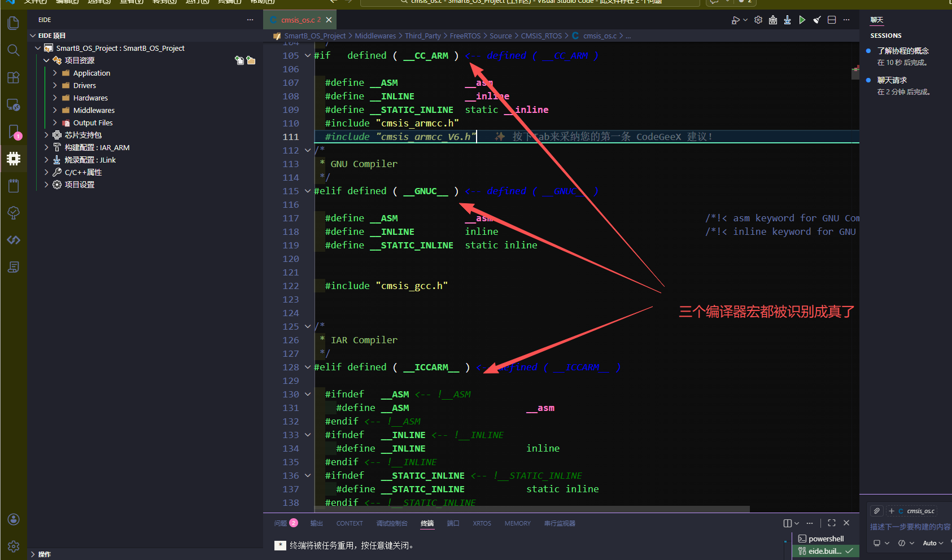Image resolution: width=952 pixels, height=560 pixels.
Task: Click the new file icon beside 项目资源
Action: point(239,60)
